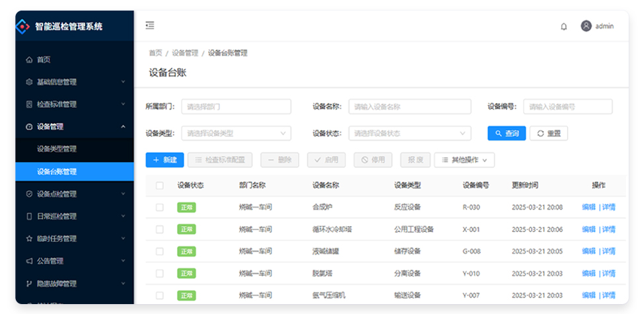644x314 pixels.
Task: Open the 设备类型 dropdown
Action: [x=236, y=134]
